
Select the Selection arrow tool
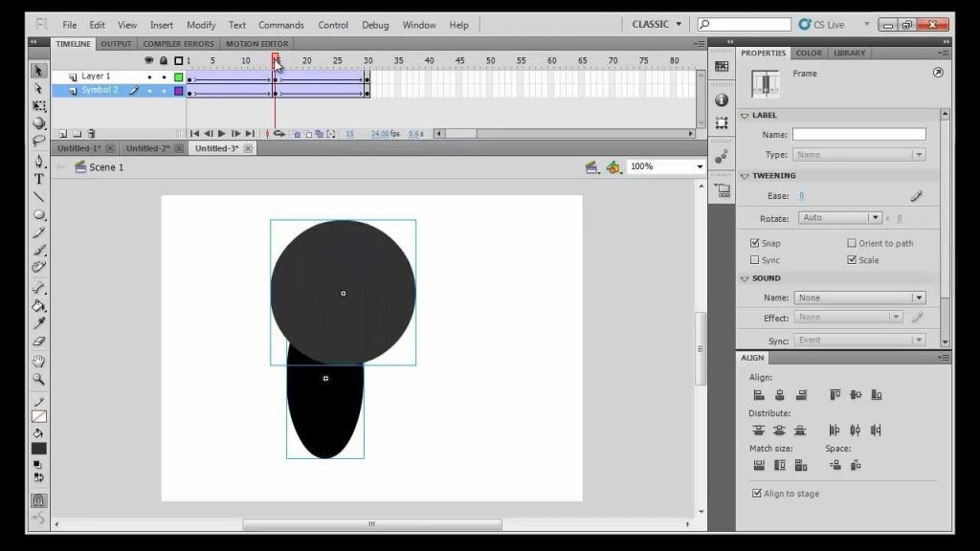click(38, 71)
